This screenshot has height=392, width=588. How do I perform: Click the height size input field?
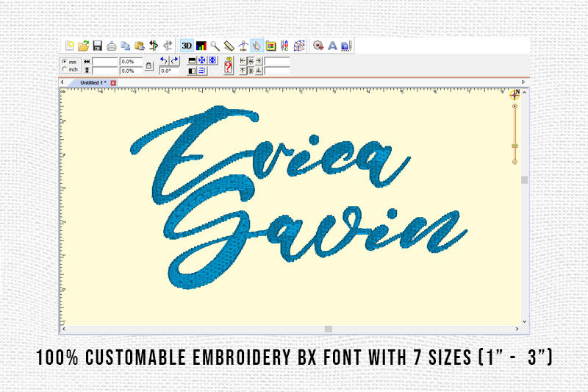click(105, 71)
